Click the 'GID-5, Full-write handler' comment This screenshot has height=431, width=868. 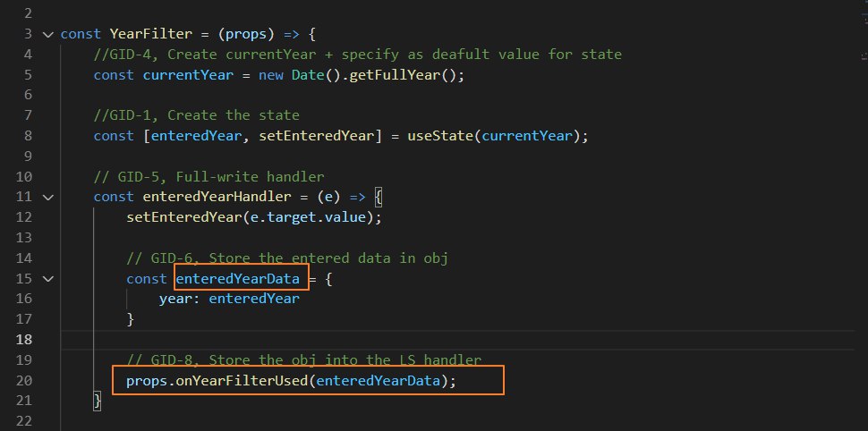[x=208, y=176]
